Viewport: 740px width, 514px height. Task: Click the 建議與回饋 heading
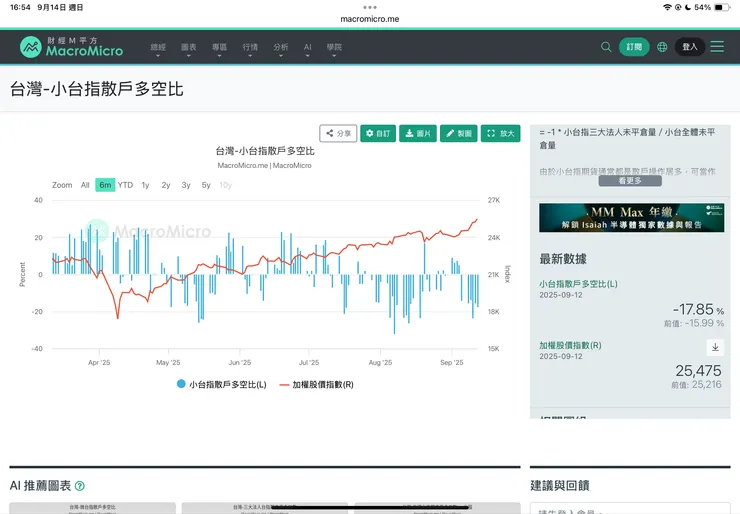click(x=560, y=485)
